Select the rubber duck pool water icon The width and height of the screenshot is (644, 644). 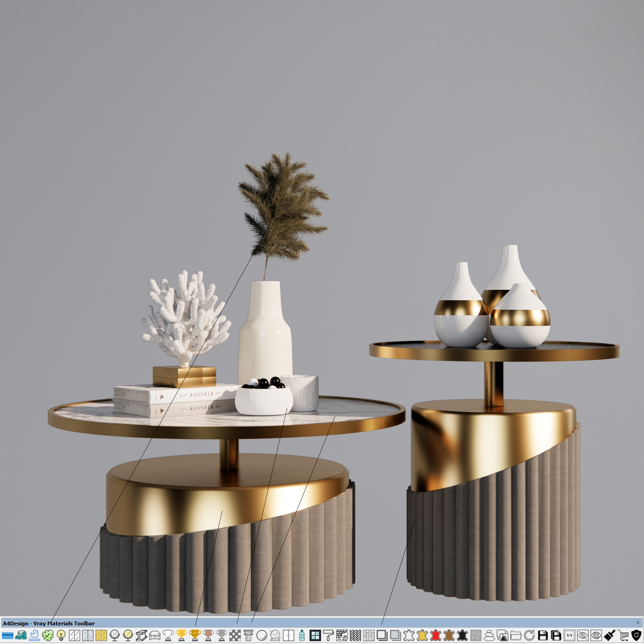click(34, 635)
